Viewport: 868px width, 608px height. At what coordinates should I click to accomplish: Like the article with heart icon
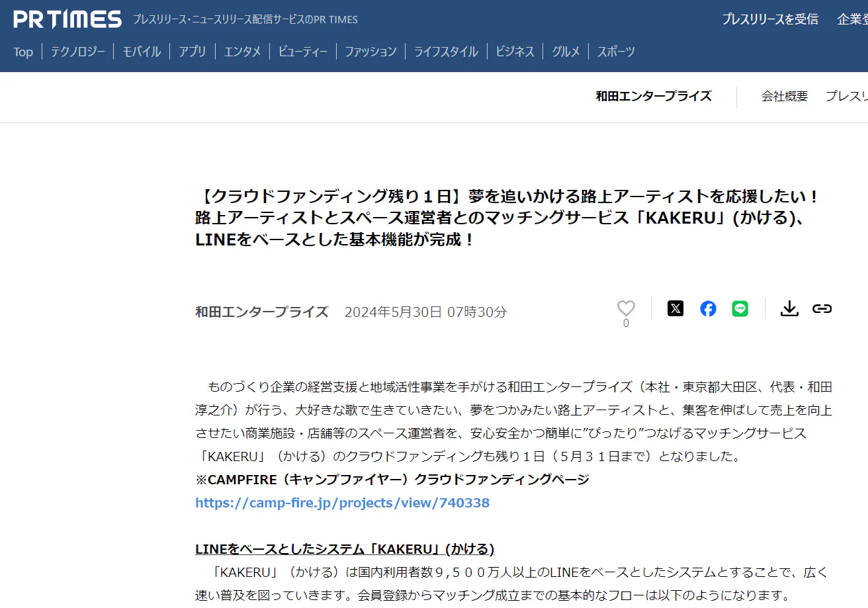click(x=626, y=308)
